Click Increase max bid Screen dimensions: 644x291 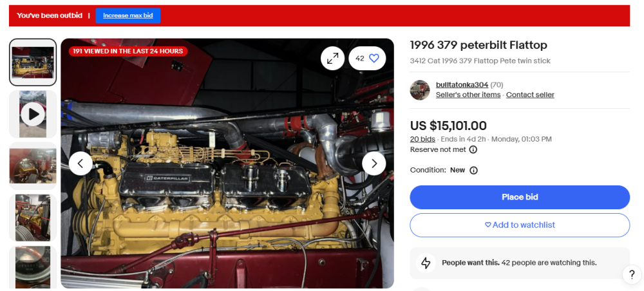(x=128, y=15)
